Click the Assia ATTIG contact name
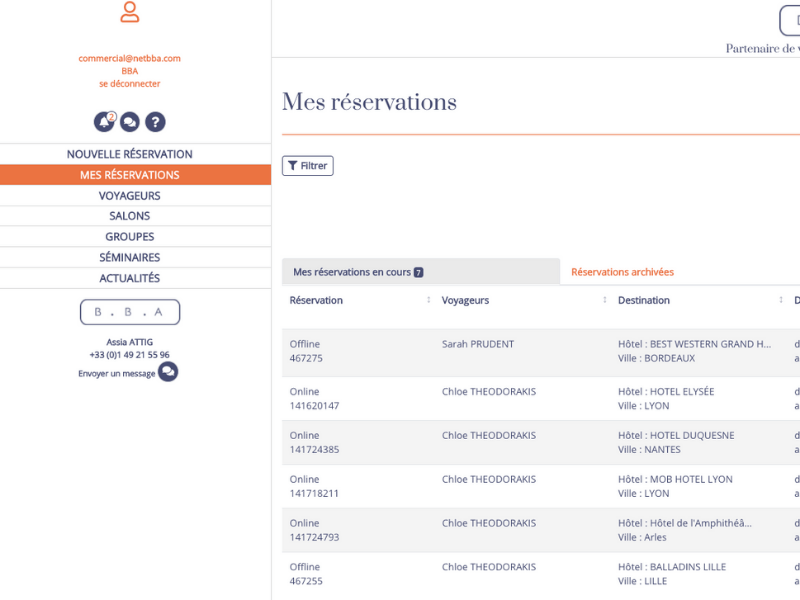 pos(130,342)
